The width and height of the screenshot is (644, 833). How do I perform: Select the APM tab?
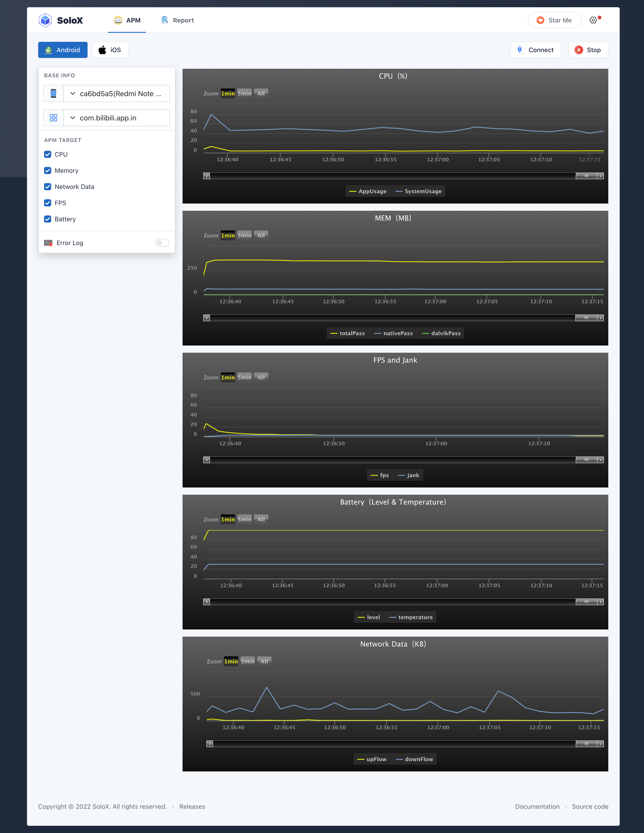point(127,20)
